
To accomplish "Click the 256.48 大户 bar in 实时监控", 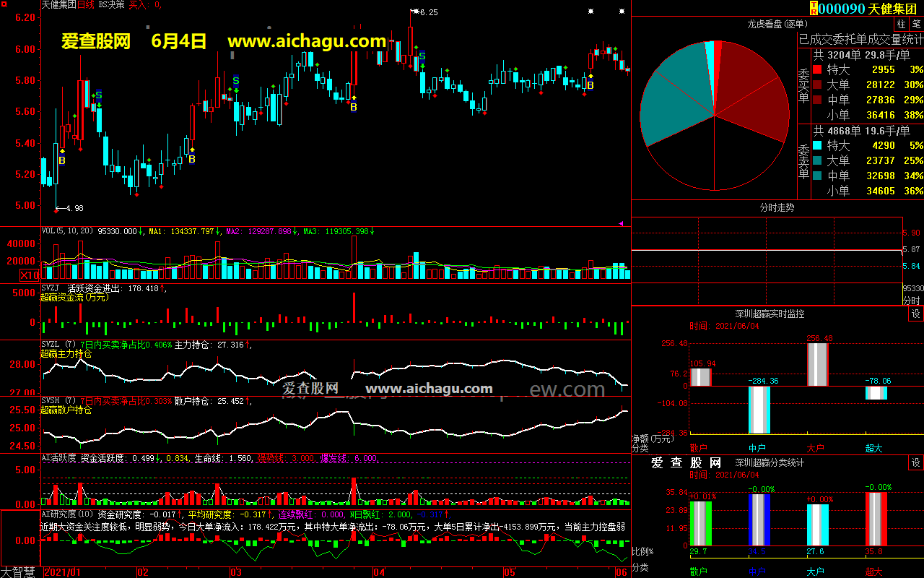I will coord(817,365).
